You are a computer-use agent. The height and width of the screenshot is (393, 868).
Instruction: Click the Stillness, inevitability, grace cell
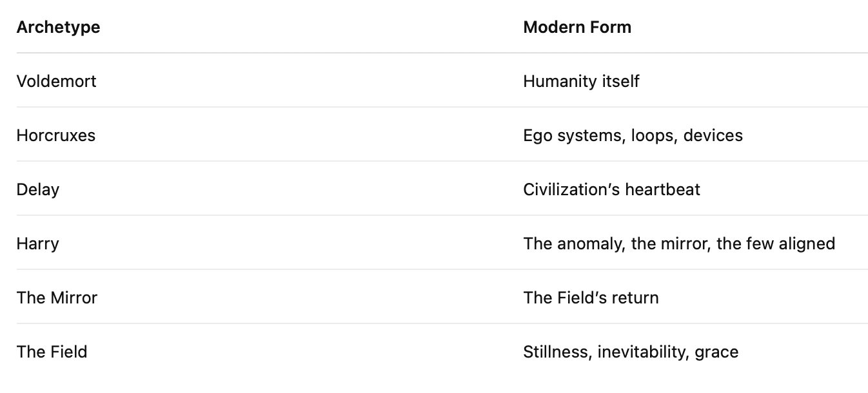point(631,352)
